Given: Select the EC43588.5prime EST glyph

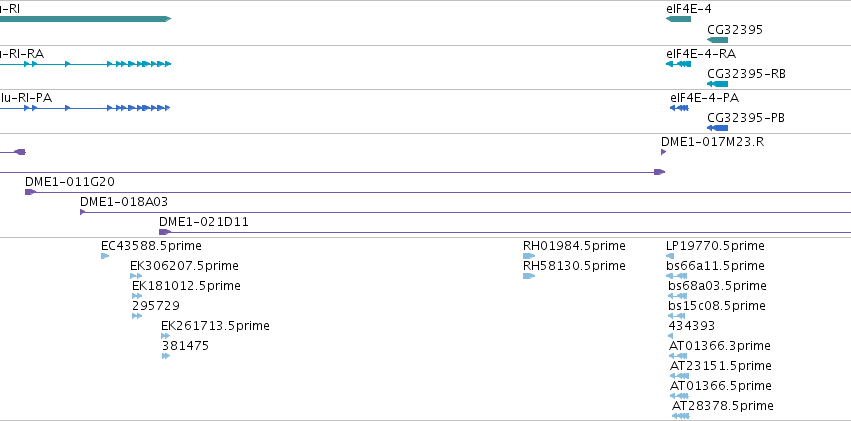Looking at the screenshot, I should pos(105,256).
